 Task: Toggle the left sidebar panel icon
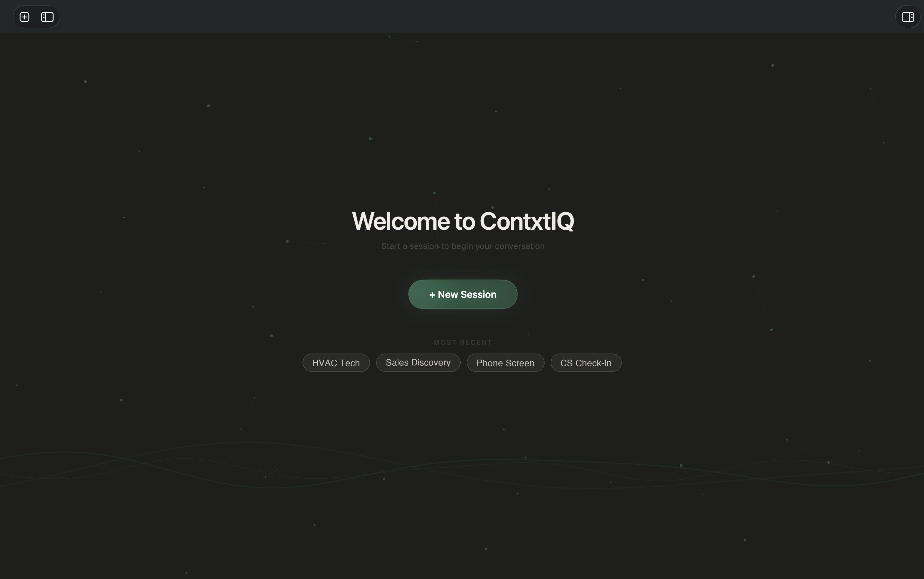pyautogui.click(x=48, y=17)
